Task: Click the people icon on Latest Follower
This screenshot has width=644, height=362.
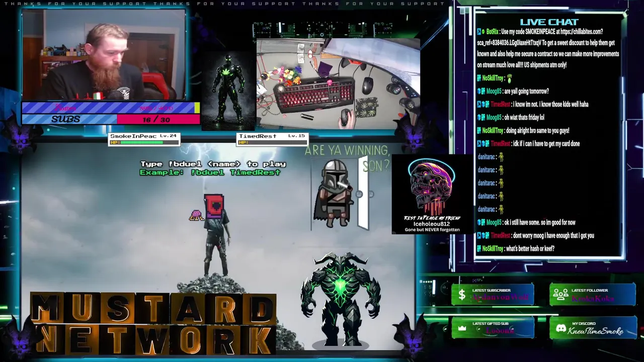Action: (560, 295)
